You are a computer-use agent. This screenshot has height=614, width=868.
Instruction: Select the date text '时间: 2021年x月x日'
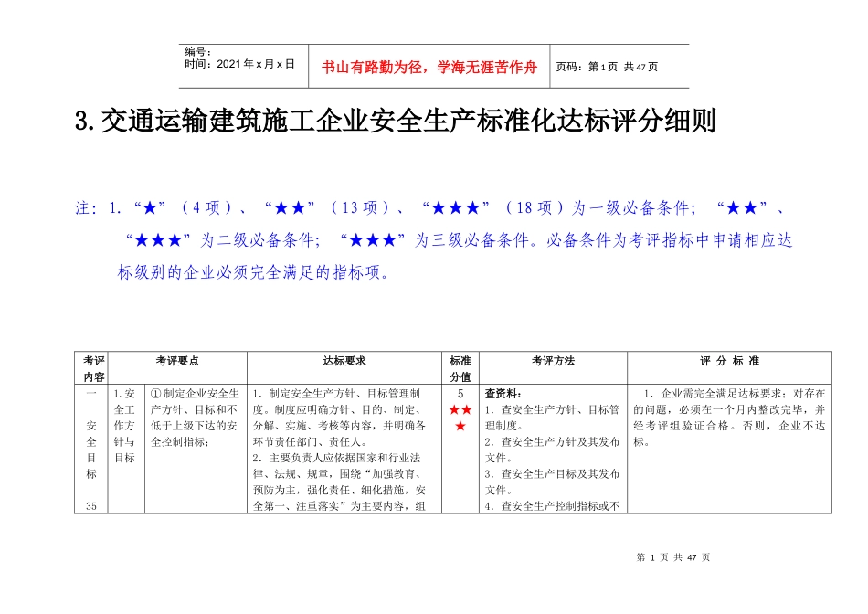click(239, 64)
